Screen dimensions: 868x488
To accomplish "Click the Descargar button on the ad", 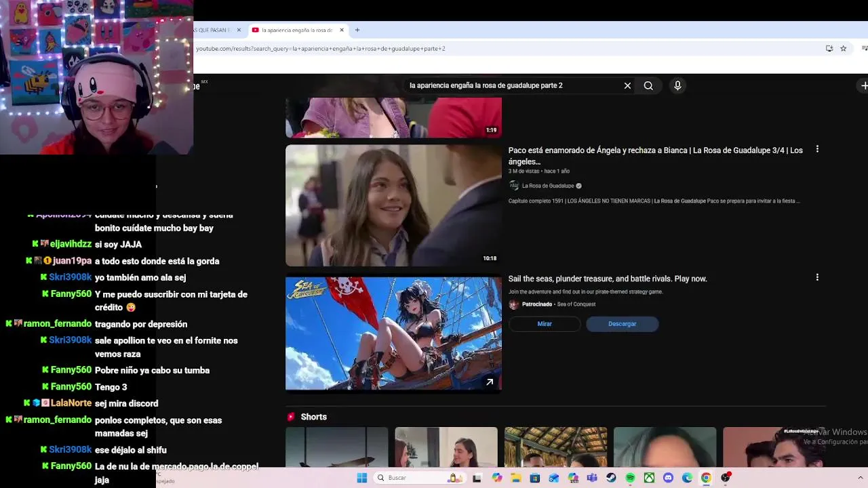I will coord(622,324).
